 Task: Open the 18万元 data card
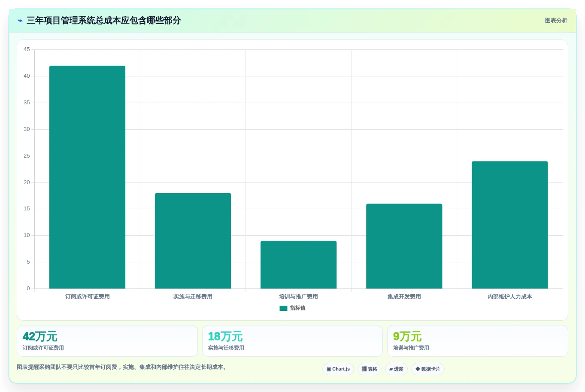pos(292,341)
